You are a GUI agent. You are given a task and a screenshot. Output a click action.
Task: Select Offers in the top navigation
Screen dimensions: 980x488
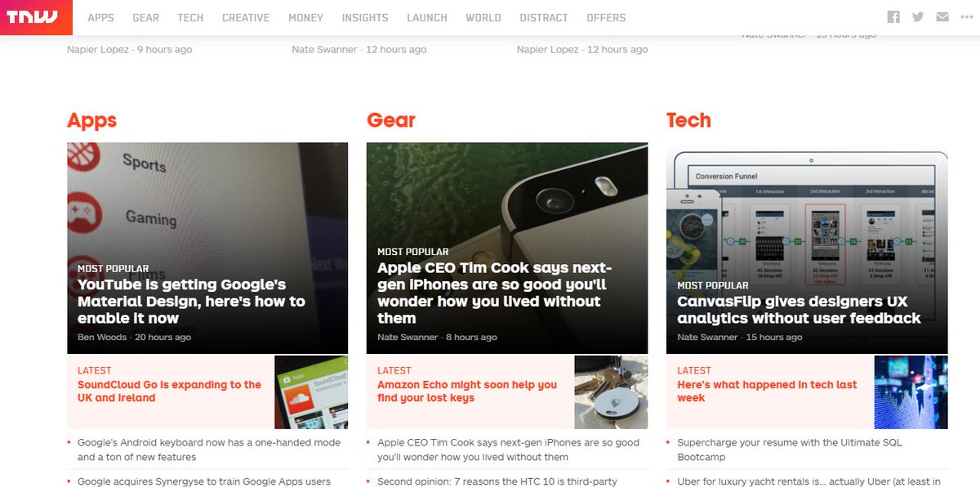606,17
